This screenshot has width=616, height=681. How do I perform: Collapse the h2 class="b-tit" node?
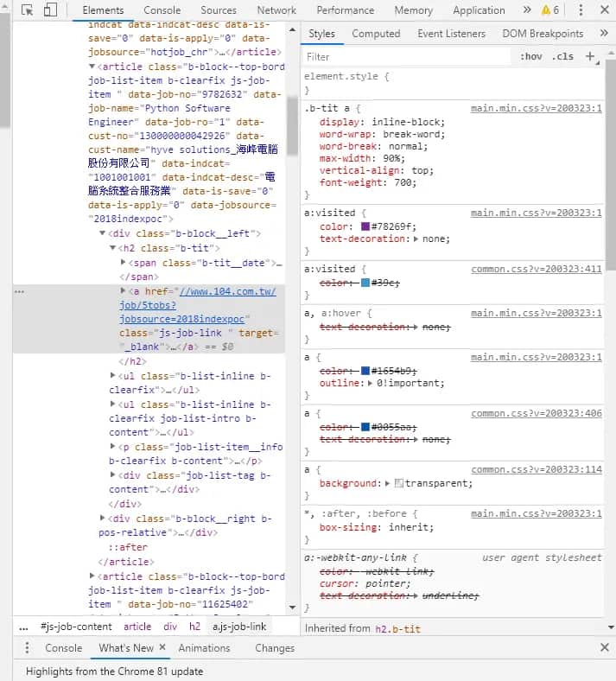pos(113,248)
